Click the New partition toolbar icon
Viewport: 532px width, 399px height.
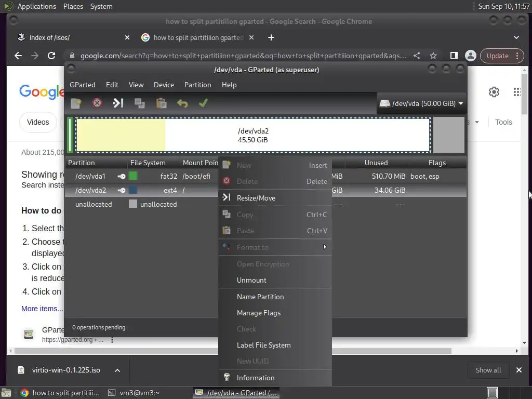click(76, 103)
